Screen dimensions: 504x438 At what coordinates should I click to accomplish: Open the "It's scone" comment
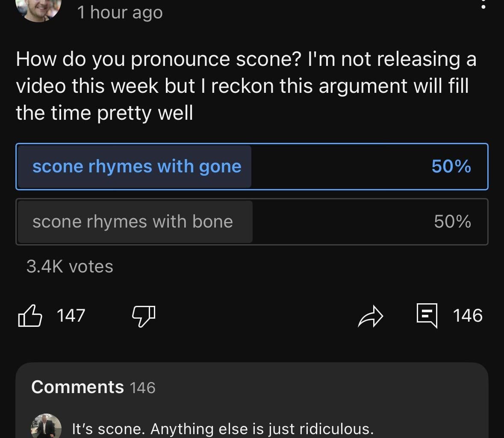click(x=222, y=429)
